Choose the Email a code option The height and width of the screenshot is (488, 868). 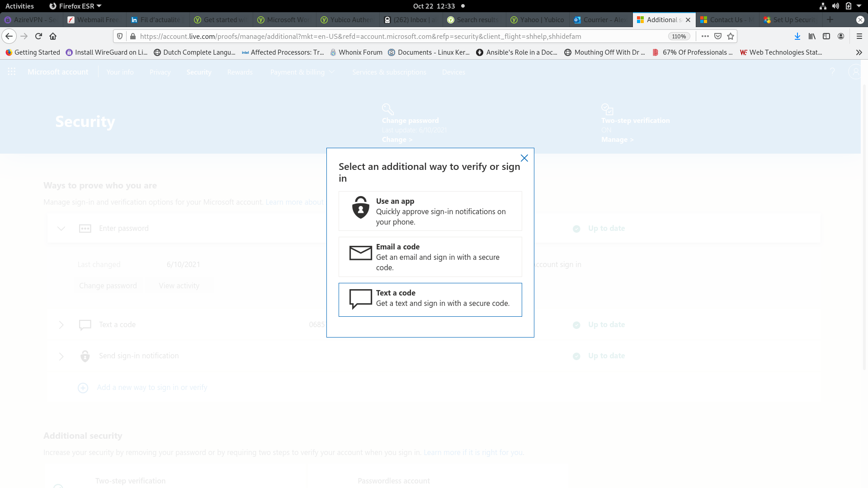pos(430,257)
